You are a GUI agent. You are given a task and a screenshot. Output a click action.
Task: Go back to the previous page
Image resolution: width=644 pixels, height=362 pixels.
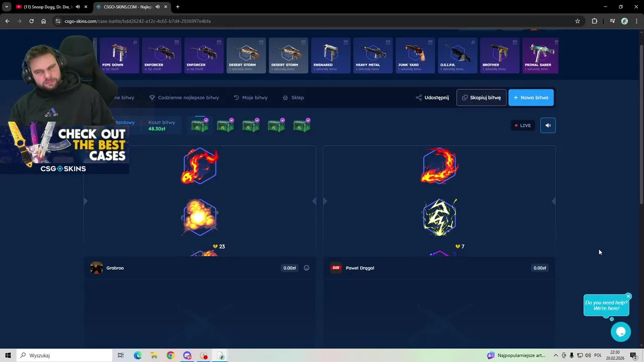[7, 21]
